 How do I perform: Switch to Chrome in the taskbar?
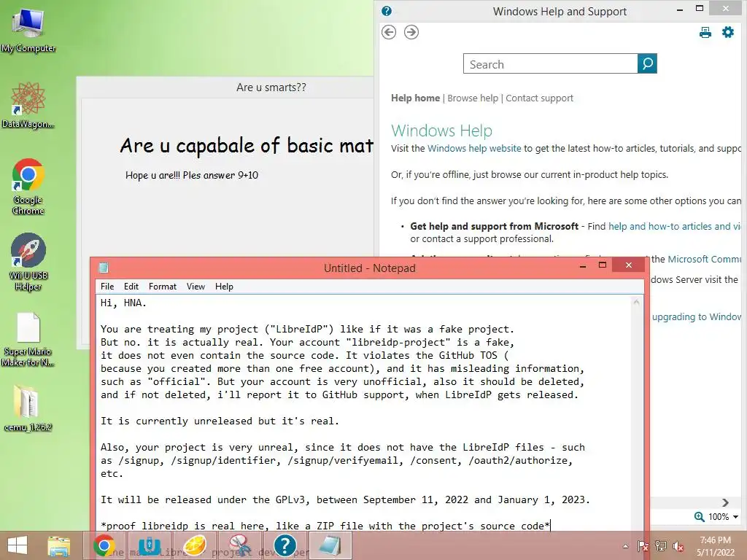(x=104, y=545)
